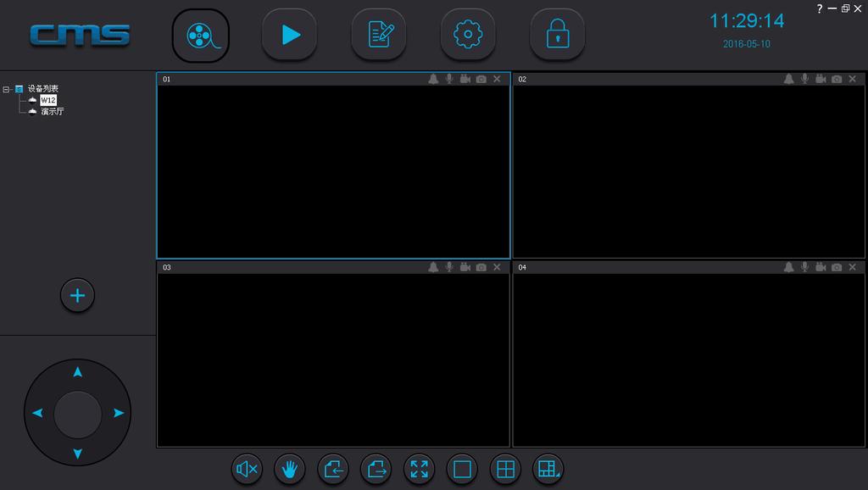Open the custom multi-window layout menu
The width and height of the screenshot is (868, 490).
(548, 470)
